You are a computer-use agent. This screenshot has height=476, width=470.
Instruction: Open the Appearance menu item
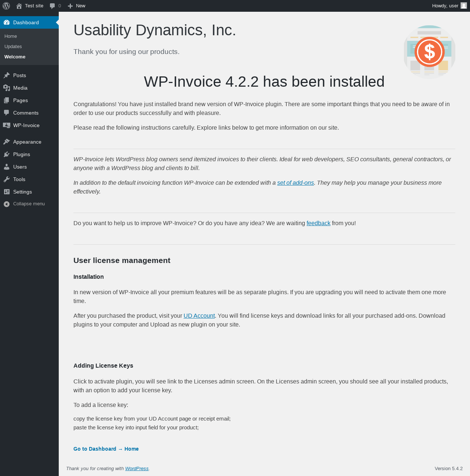tap(27, 142)
